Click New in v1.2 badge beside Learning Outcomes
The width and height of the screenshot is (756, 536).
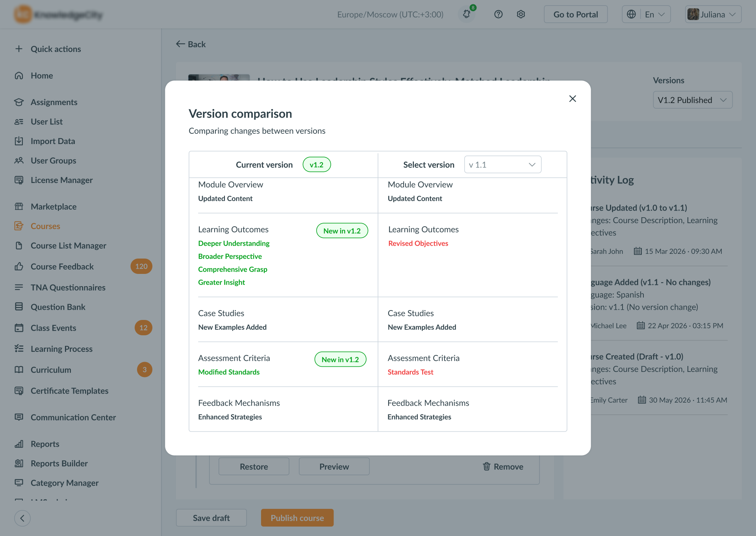tap(342, 231)
